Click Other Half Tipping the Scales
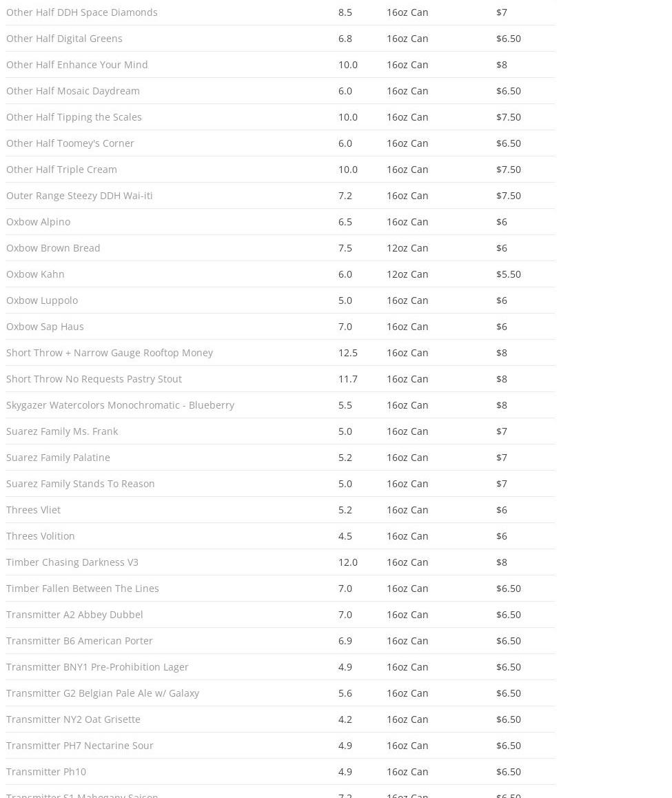Image resolution: width=672 pixels, height=798 pixels. point(74,117)
